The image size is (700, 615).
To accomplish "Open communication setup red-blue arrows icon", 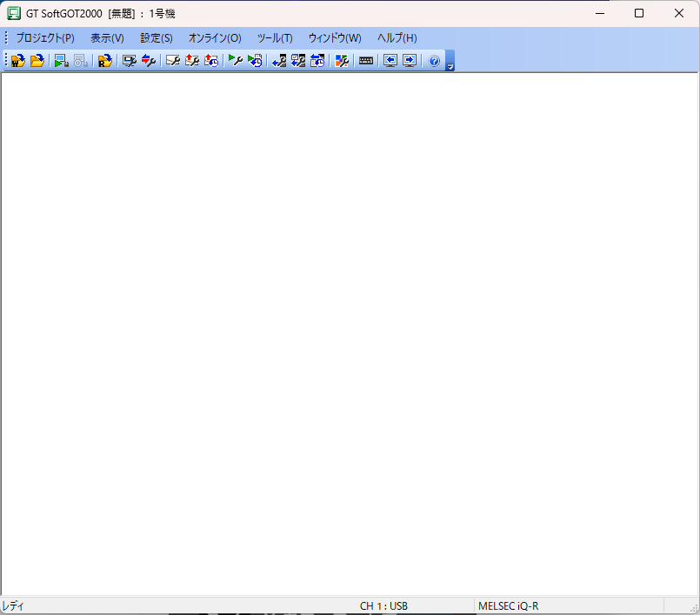I will tap(149, 61).
